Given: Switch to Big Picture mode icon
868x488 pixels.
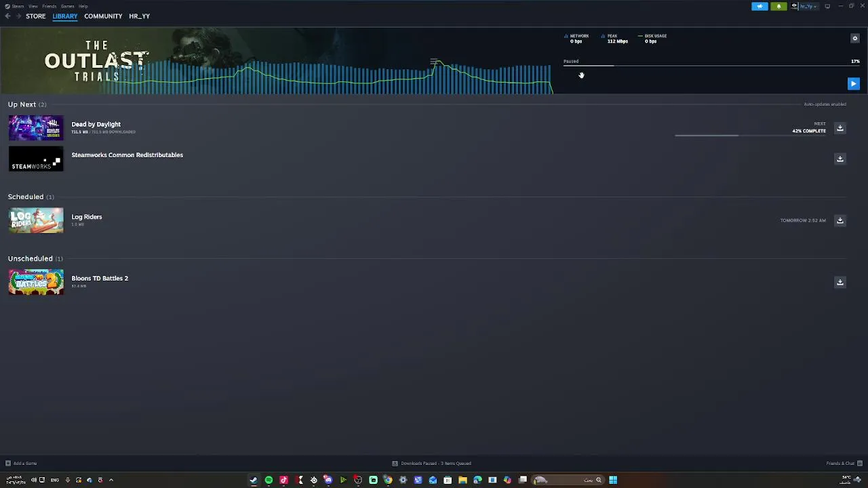Looking at the screenshot, I should pyautogui.click(x=827, y=6).
